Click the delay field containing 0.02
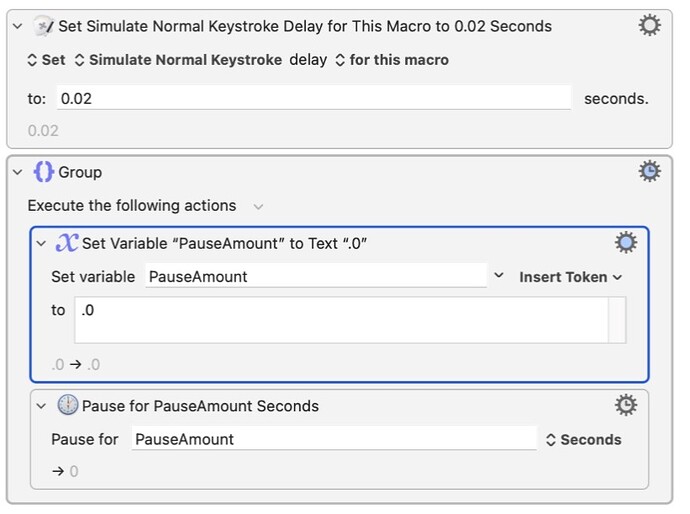 pyautogui.click(x=314, y=98)
